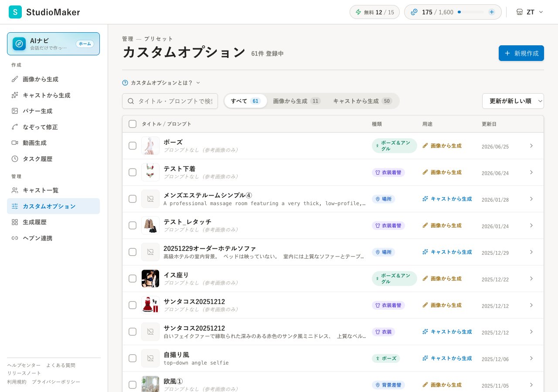Open 自撮り風 row chevron
Viewport: 558px width, 392px height.
click(x=531, y=358)
